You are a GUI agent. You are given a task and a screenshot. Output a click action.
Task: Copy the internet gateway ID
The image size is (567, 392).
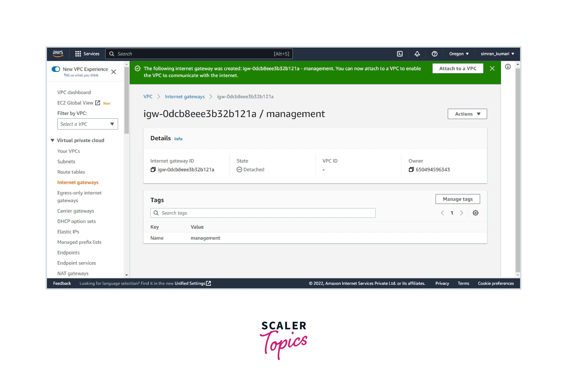click(153, 169)
